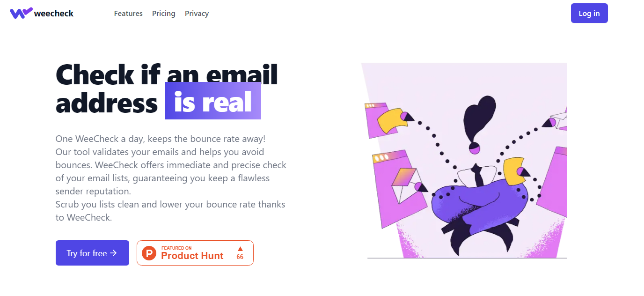Click the Product Hunt upvote triangle

point(240,249)
